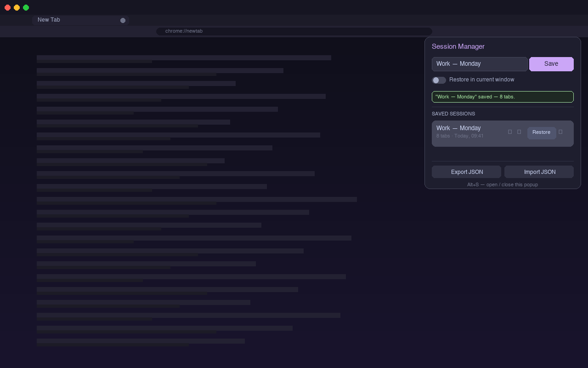
Task: Maximize window with the green button
Action: 26,7
